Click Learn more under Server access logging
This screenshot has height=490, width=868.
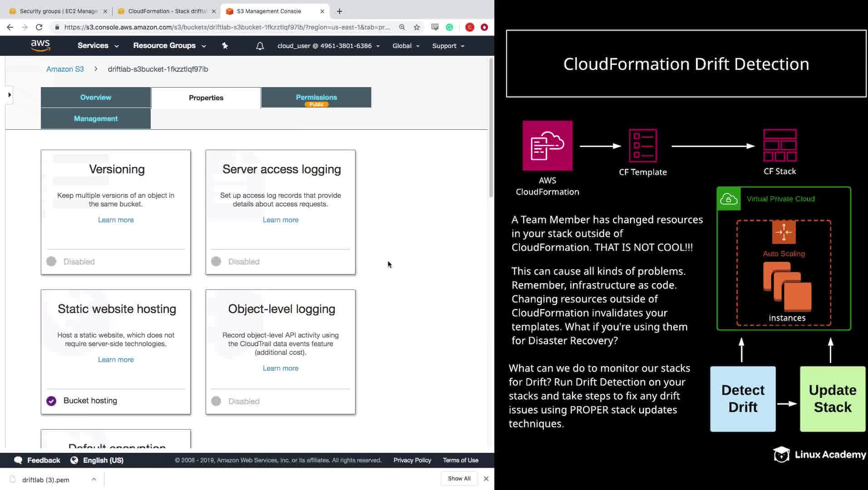coord(281,220)
